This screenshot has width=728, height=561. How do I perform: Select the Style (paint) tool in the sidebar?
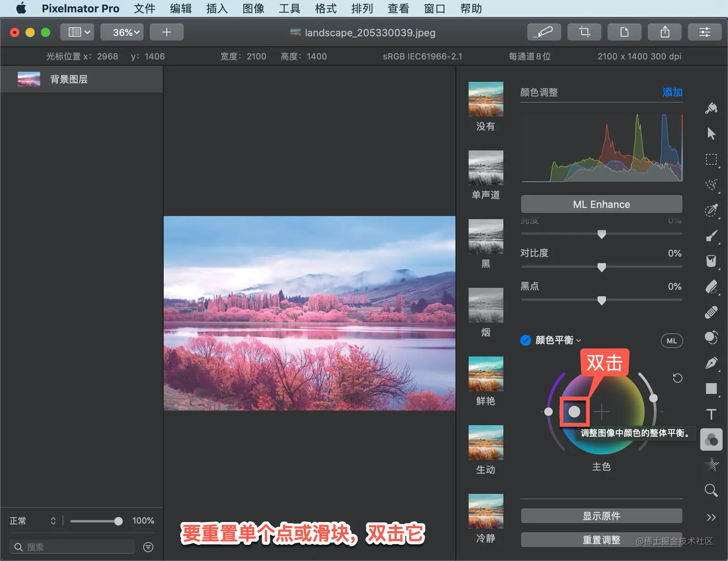(x=711, y=108)
